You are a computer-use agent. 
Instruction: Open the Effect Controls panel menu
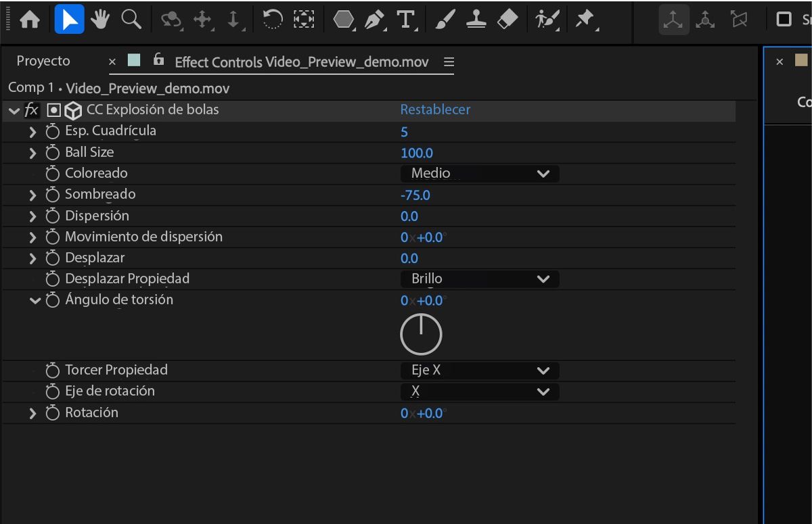point(448,62)
